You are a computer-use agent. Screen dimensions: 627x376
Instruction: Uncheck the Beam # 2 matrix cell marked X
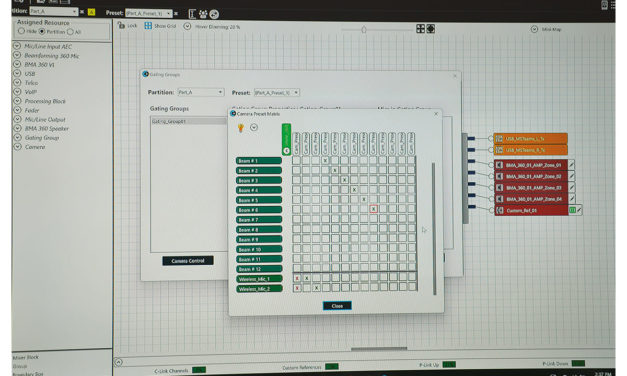click(x=335, y=170)
